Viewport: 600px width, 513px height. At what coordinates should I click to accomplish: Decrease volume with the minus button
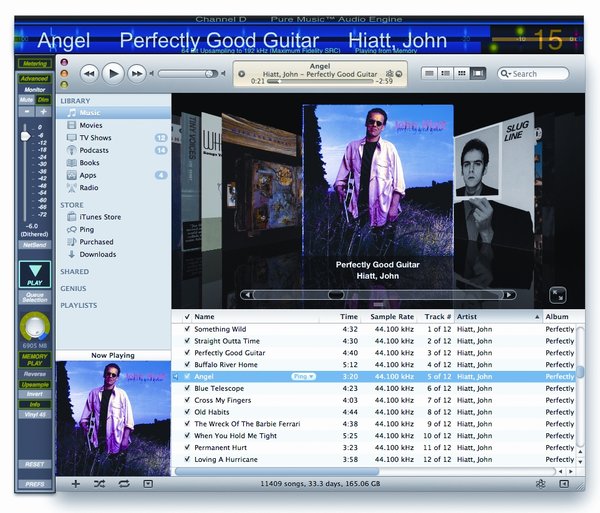tap(26, 112)
